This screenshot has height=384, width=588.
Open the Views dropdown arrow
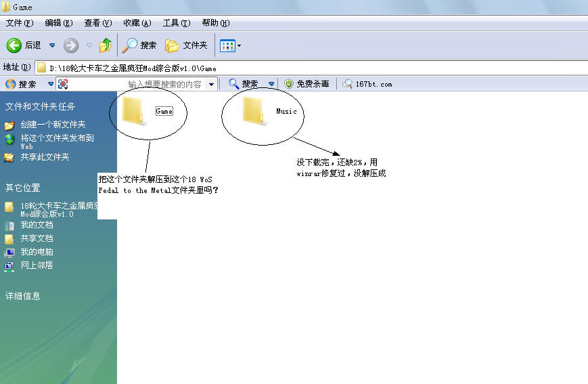point(240,46)
